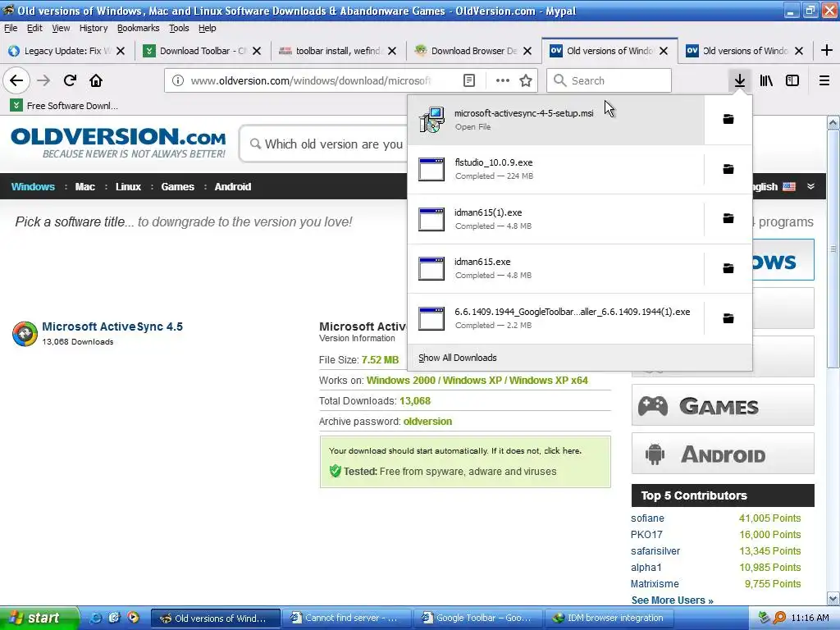Open folder containing microsoft-activesync-4-5-setup.msi
The width and height of the screenshot is (840, 630).
click(728, 119)
